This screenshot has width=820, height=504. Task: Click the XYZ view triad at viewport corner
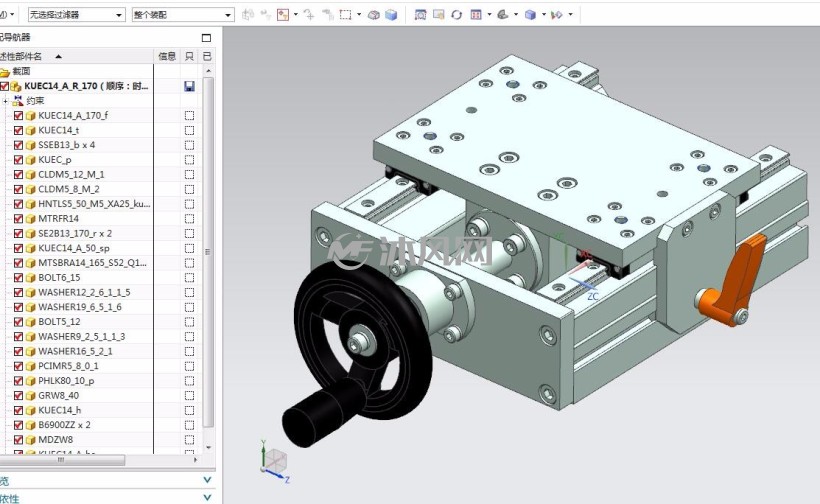[x=274, y=461]
